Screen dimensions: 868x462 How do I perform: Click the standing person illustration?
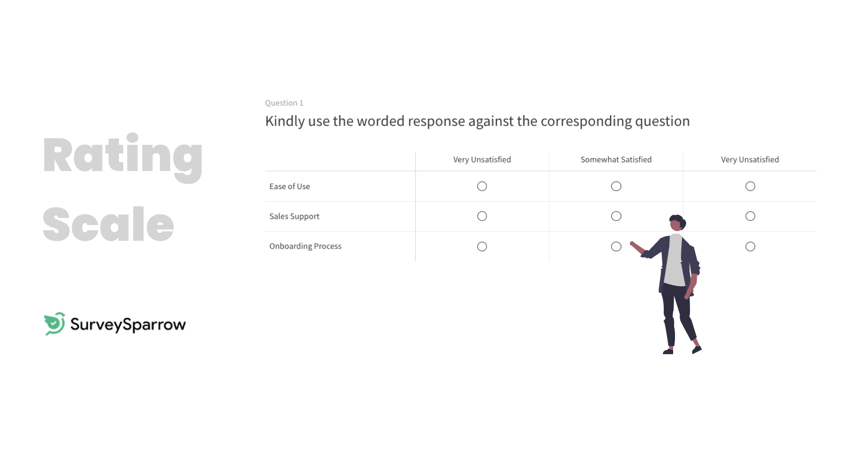674,284
